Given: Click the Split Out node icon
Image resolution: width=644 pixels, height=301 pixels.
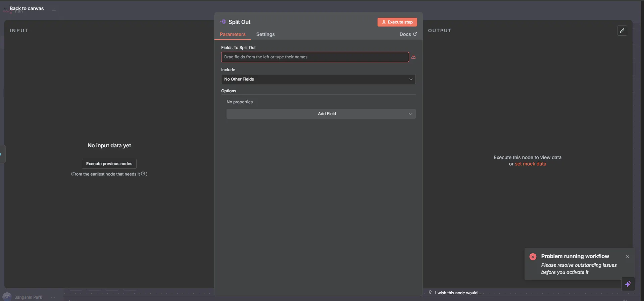Looking at the screenshot, I should [223, 22].
